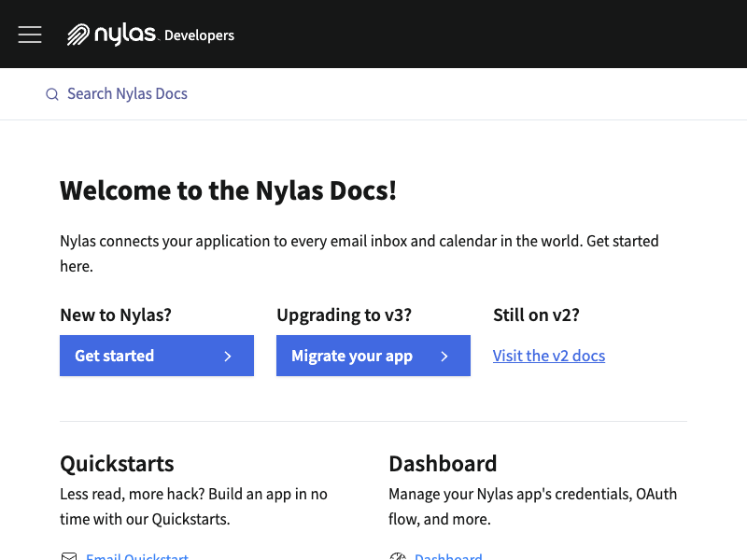Viewport: 747px width, 560px height.
Task: Click the New to Nylas? label
Action: (x=116, y=315)
